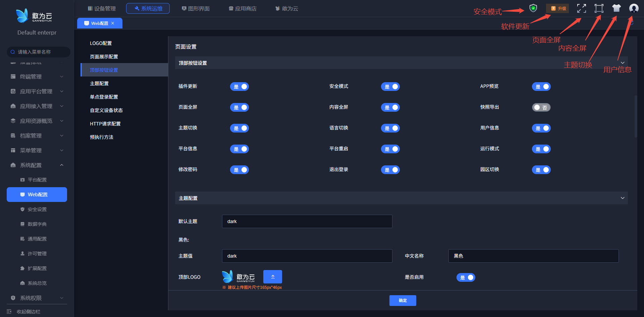Click the 图形界面 icon in top navigation
Screen dimensions: 644x317
coord(184,8)
